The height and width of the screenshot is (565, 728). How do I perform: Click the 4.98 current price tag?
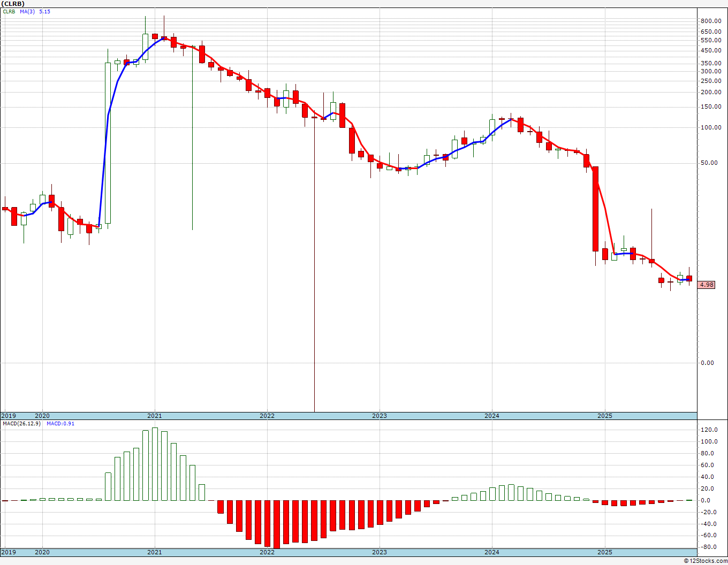coord(707,285)
